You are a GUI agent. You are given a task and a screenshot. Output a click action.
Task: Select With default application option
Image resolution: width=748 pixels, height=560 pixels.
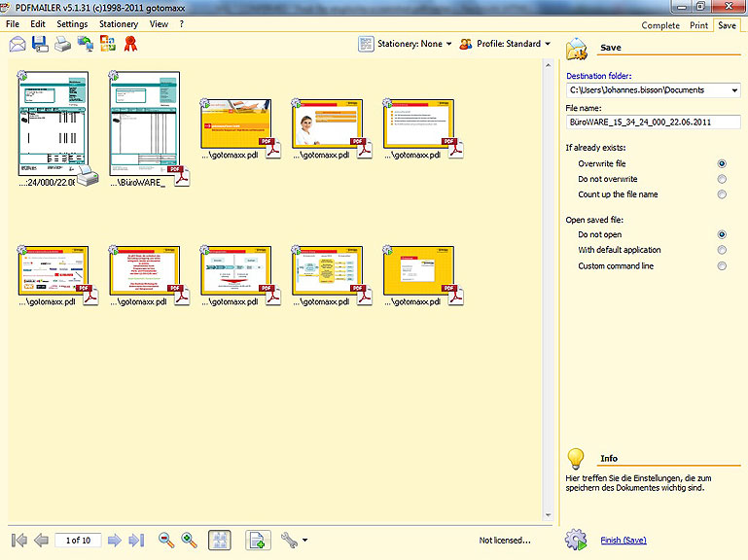(x=722, y=250)
